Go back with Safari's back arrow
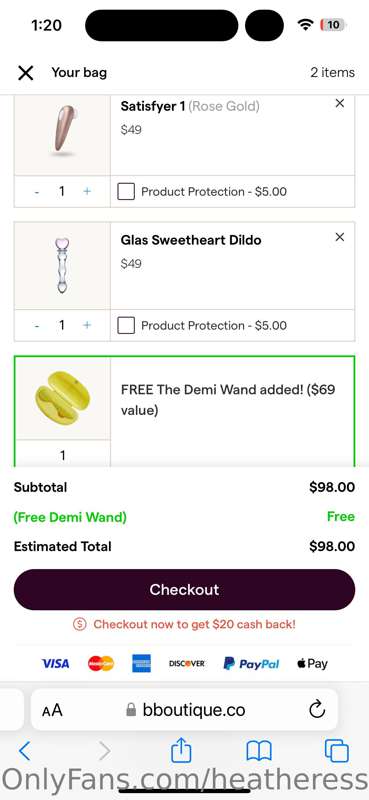This screenshot has width=369, height=800. point(24,751)
